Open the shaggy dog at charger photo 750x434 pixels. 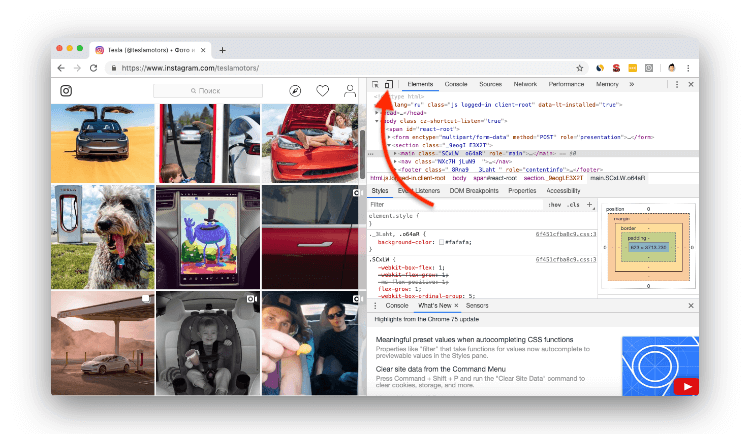tap(103, 237)
